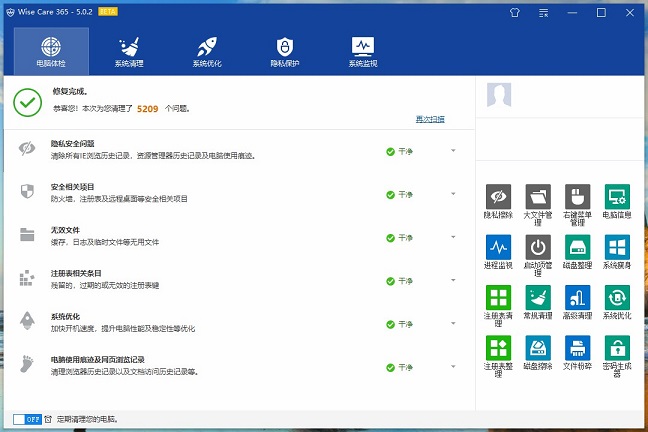The height and width of the screenshot is (432, 648).
Task: Expand the 无效文件 row dropdown arrow
Action: 453,237
